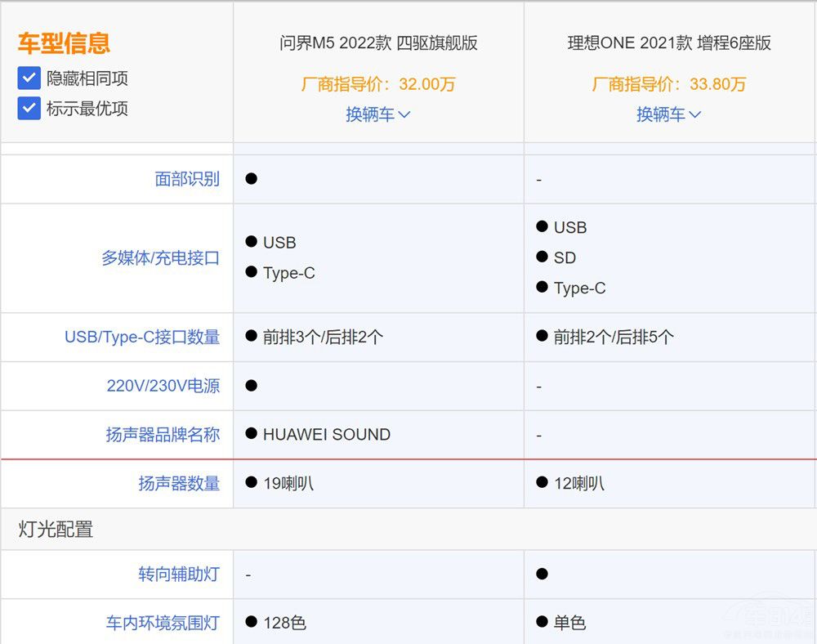The height and width of the screenshot is (644, 817).
Task: Toggle the 隐藏相同项 checkbox
Action: coord(29,78)
